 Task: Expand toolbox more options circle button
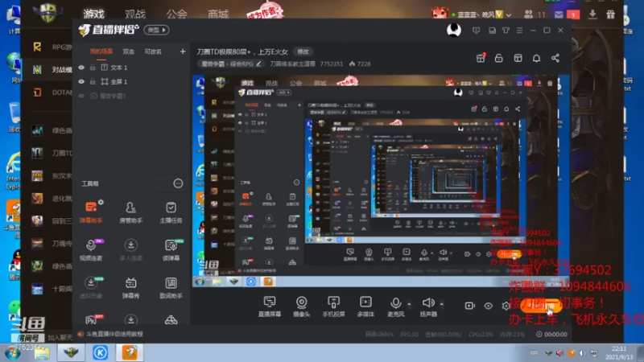tap(178, 183)
